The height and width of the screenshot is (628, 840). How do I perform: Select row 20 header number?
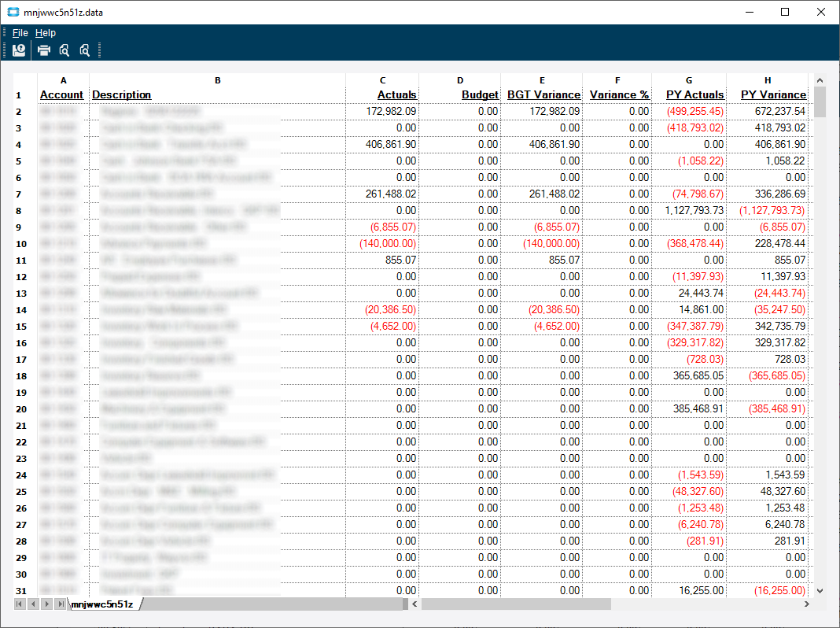(x=21, y=409)
